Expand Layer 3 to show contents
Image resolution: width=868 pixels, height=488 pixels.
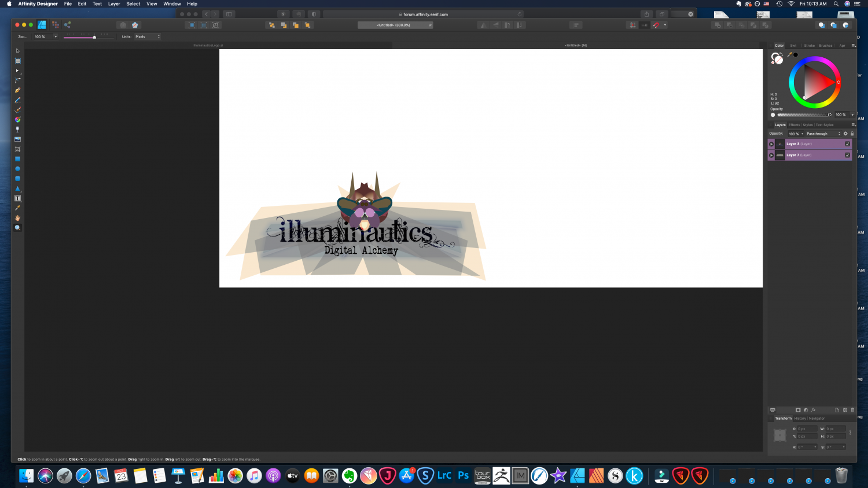tap(771, 144)
